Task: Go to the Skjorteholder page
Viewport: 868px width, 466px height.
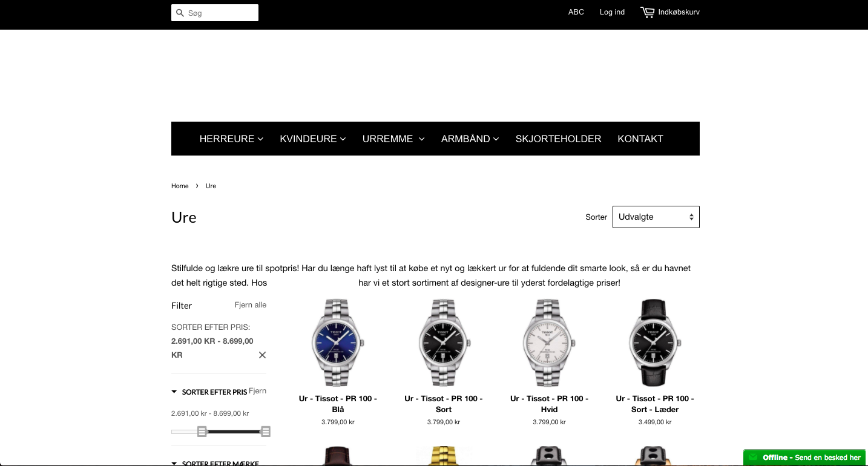Action: point(558,139)
